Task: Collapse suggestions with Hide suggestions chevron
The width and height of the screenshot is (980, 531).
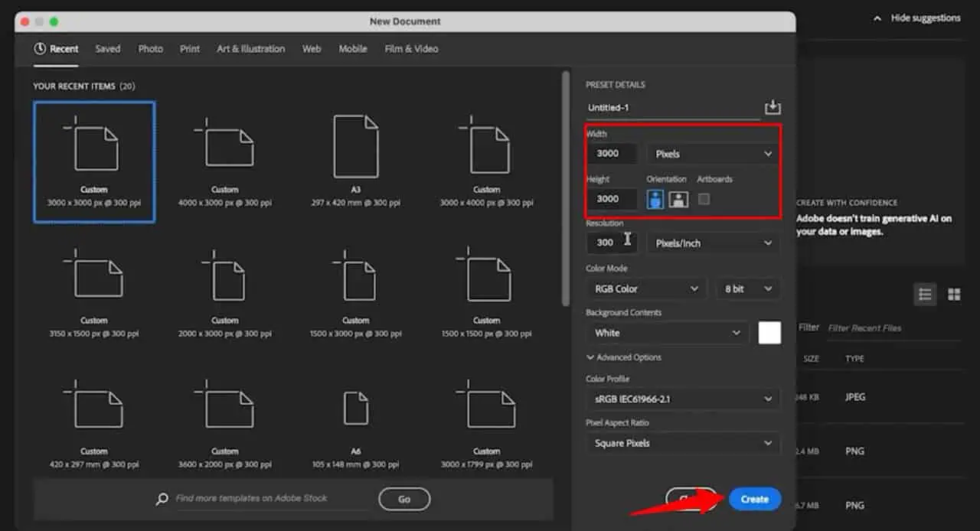Action: 877,18
